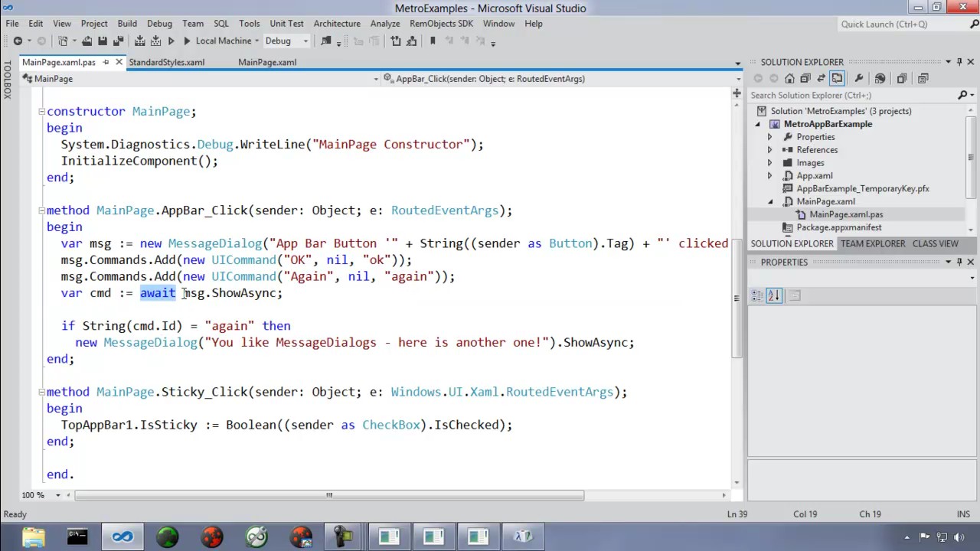Toggle Alphabetical sort in Properties panel
Image resolution: width=980 pixels, height=551 pixels.
coord(774,295)
